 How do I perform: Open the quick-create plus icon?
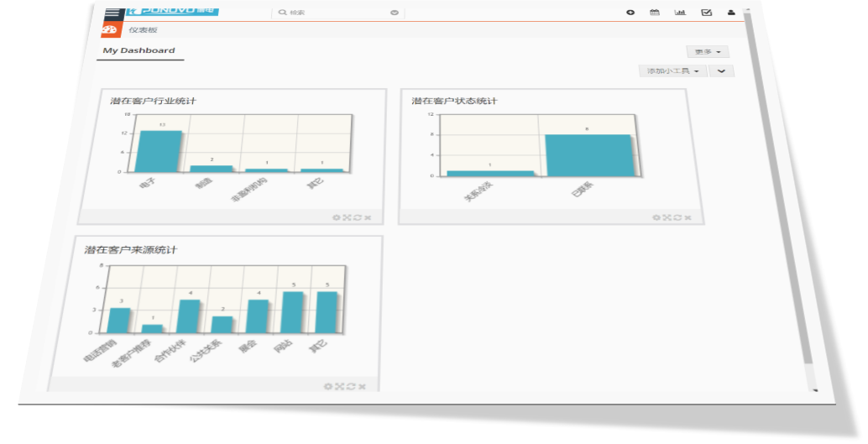point(630,13)
